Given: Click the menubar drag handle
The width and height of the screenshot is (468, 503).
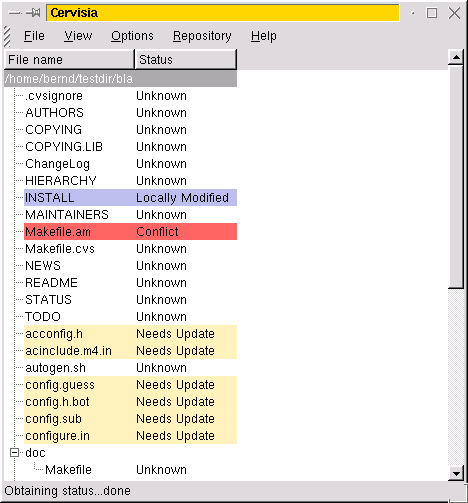Looking at the screenshot, I should 7,36.
